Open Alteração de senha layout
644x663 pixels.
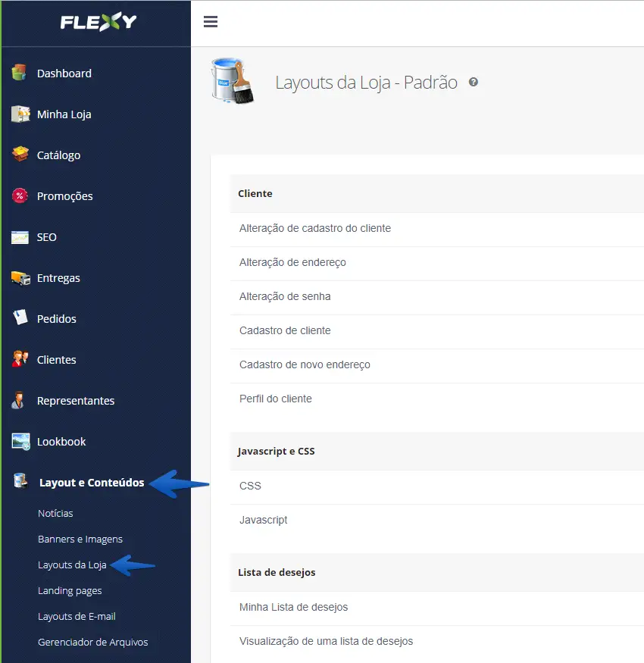click(x=437, y=296)
